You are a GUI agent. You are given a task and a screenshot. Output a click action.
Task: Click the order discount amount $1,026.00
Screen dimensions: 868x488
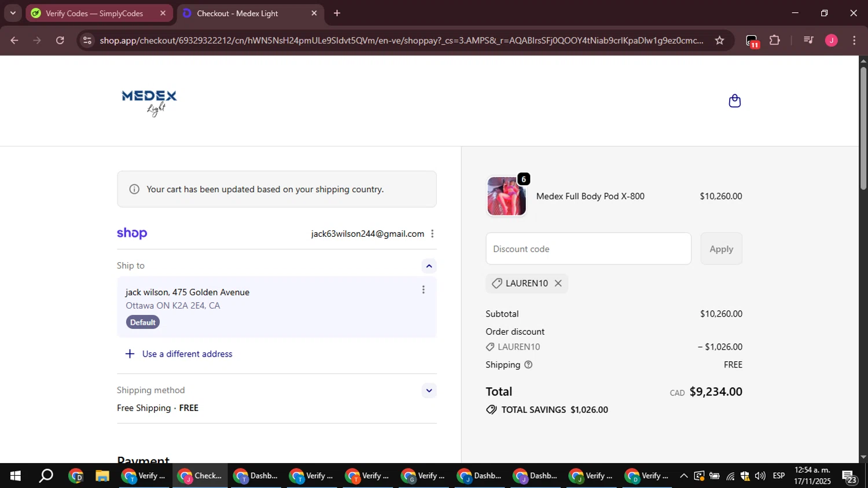720,347
